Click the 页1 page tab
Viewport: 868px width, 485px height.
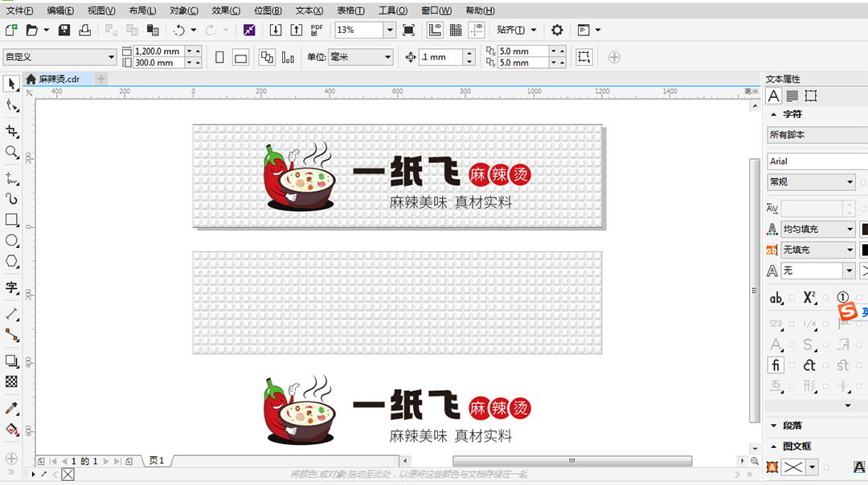click(x=156, y=461)
